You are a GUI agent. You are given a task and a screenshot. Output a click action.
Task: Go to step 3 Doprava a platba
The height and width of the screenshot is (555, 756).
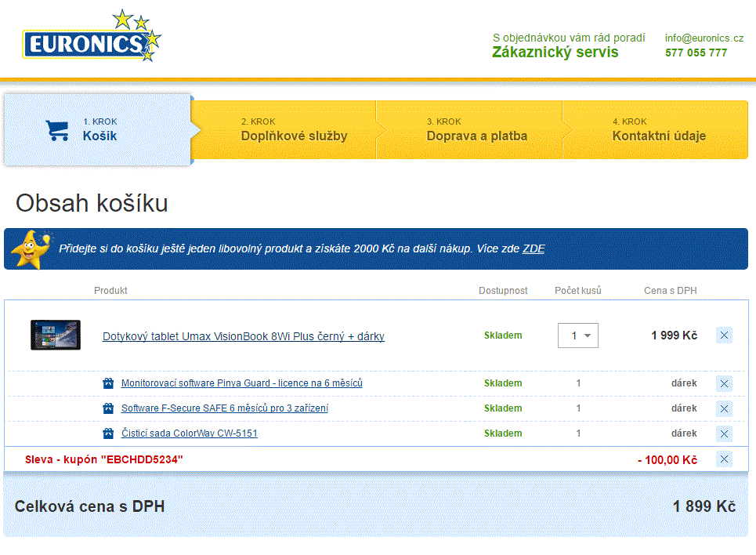pyautogui.click(x=469, y=130)
